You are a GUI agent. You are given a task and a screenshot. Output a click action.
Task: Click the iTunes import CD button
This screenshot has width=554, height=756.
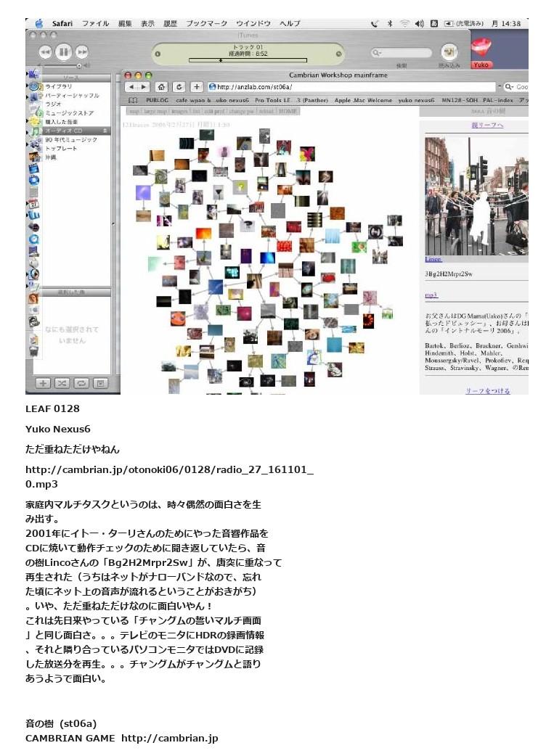pos(449,52)
